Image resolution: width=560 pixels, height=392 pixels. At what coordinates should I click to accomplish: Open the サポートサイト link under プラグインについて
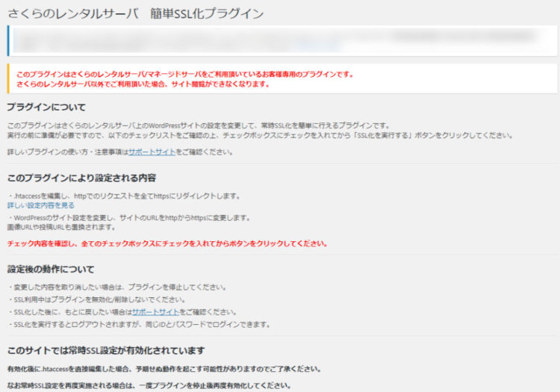(152, 152)
